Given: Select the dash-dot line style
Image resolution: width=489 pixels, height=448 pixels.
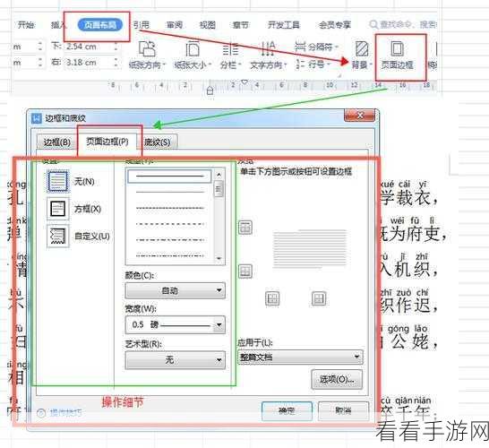Looking at the screenshot, I should pyautogui.click(x=169, y=240).
